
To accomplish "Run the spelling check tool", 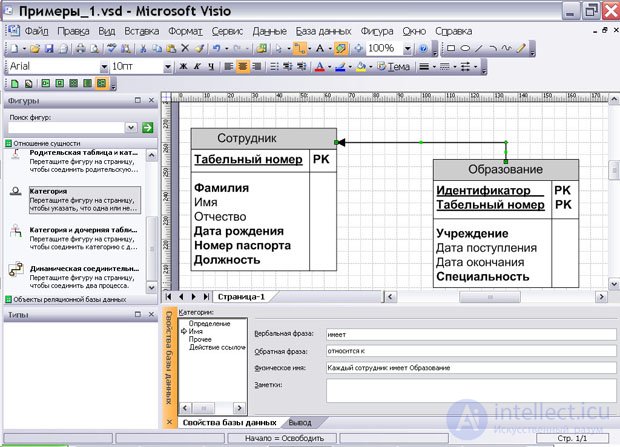I will pyautogui.click(x=112, y=49).
